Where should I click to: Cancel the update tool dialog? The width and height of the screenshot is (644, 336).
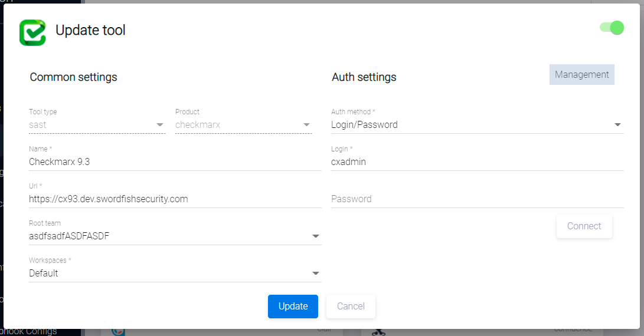[x=351, y=307]
